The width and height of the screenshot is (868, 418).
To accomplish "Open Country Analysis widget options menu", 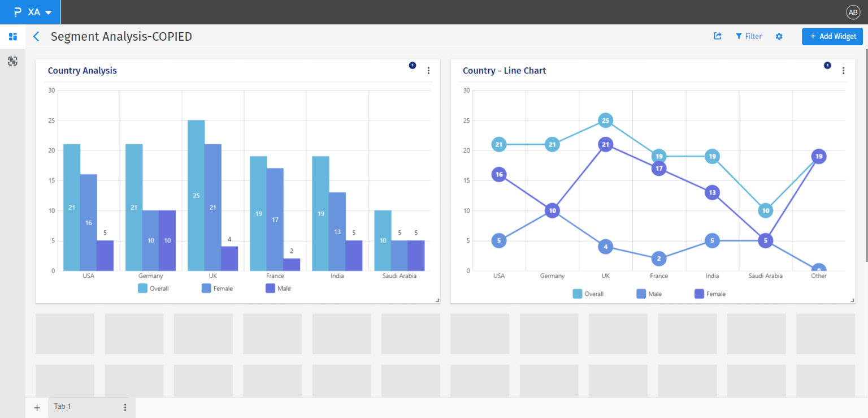I will [x=428, y=71].
